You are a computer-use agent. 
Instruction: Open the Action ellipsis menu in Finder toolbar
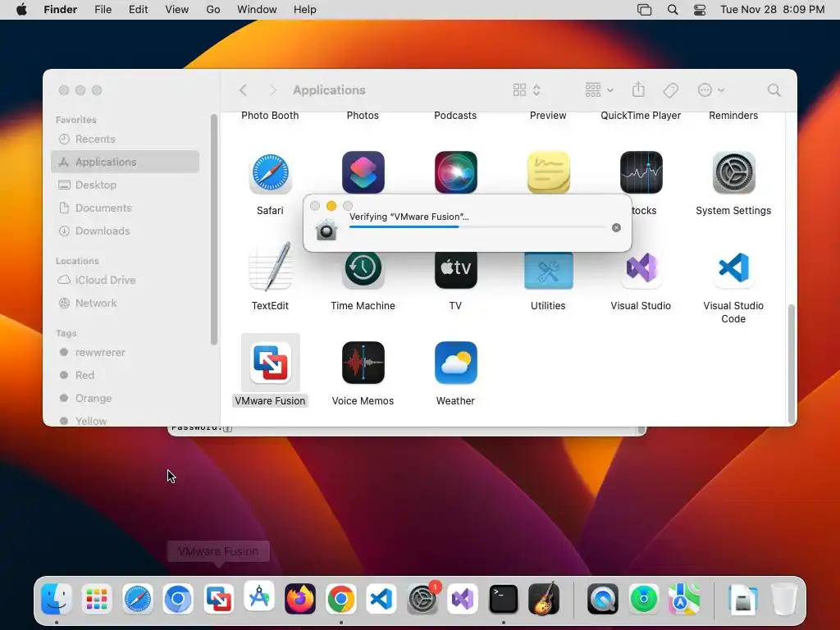pyautogui.click(x=710, y=90)
